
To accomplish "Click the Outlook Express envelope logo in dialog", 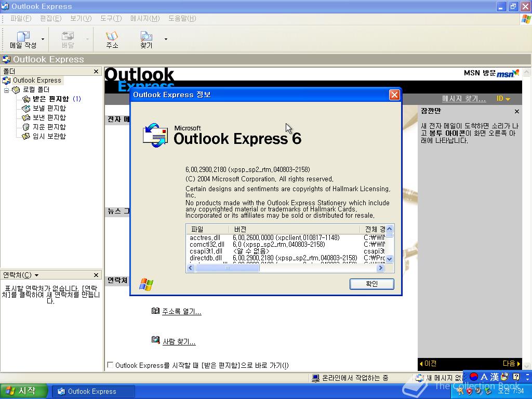I will (x=155, y=135).
